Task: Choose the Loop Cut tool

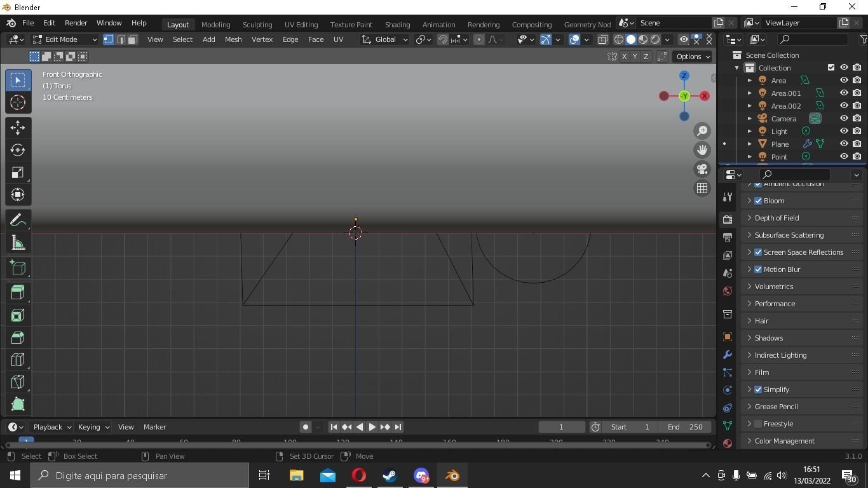Action: [18, 360]
